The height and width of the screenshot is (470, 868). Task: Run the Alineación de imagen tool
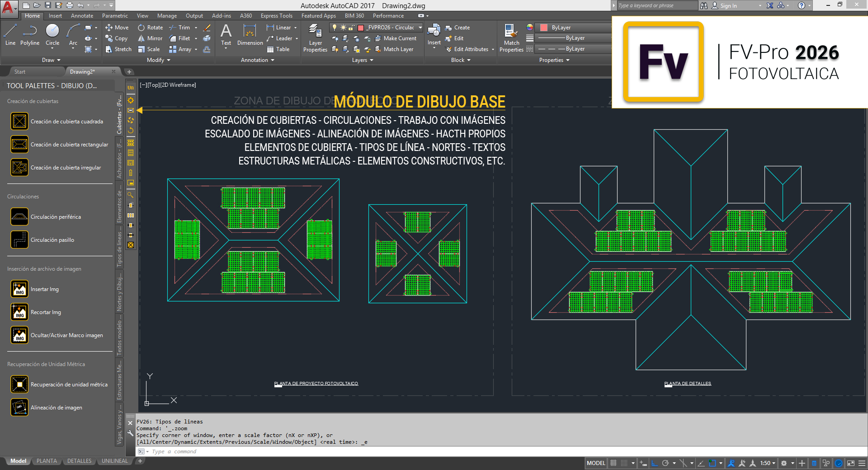[x=19, y=408]
